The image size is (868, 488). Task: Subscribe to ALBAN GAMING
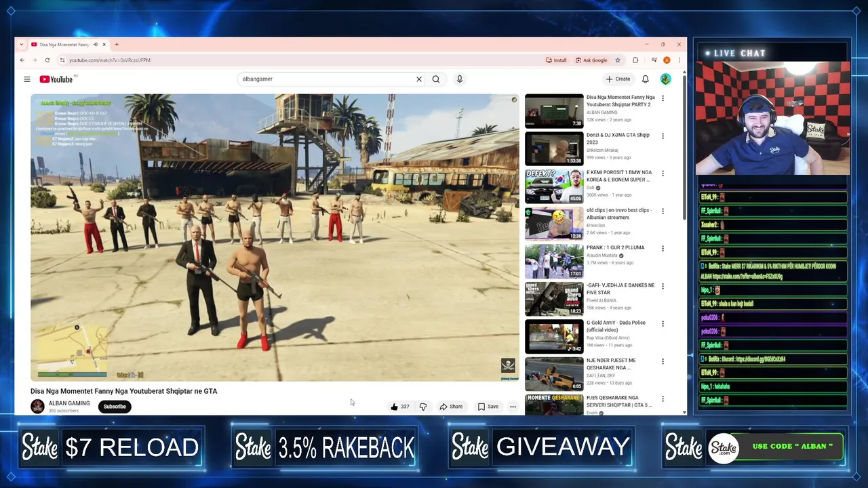click(x=115, y=407)
